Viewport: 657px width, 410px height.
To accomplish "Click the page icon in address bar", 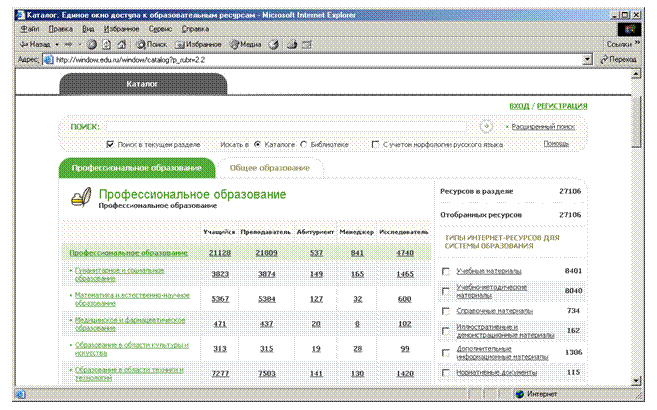I will coord(49,59).
